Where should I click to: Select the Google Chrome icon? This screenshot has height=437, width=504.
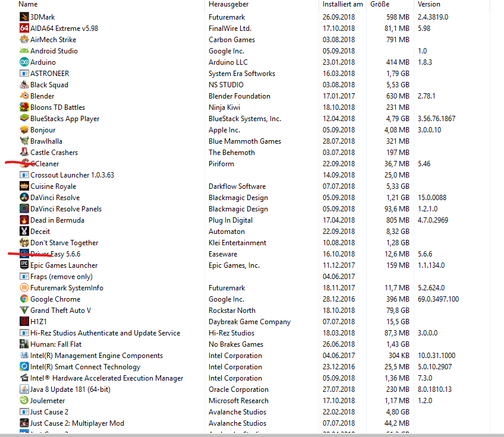[x=24, y=299]
